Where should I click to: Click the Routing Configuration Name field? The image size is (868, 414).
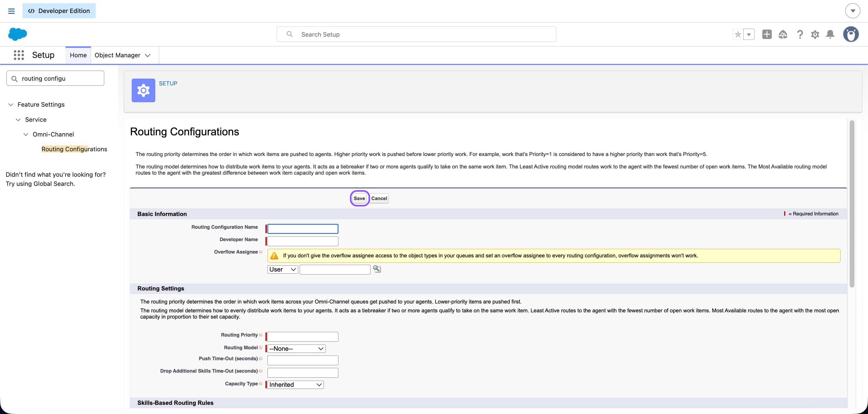303,229
